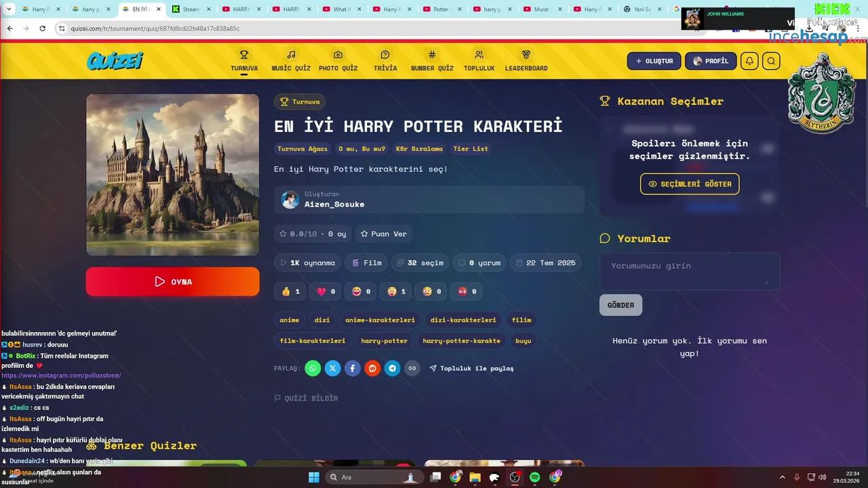Click 'Topluluk ile paylaş' share option

[472, 368]
